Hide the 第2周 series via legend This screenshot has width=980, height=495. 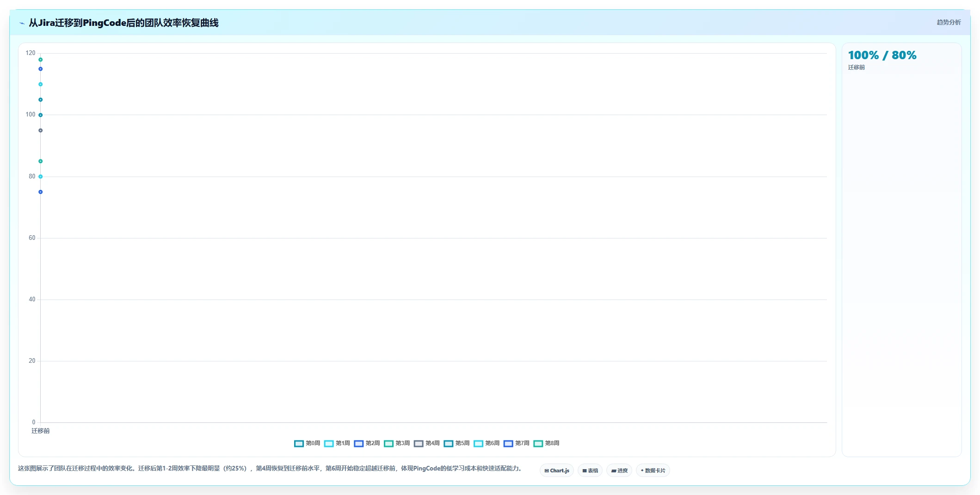(367, 443)
